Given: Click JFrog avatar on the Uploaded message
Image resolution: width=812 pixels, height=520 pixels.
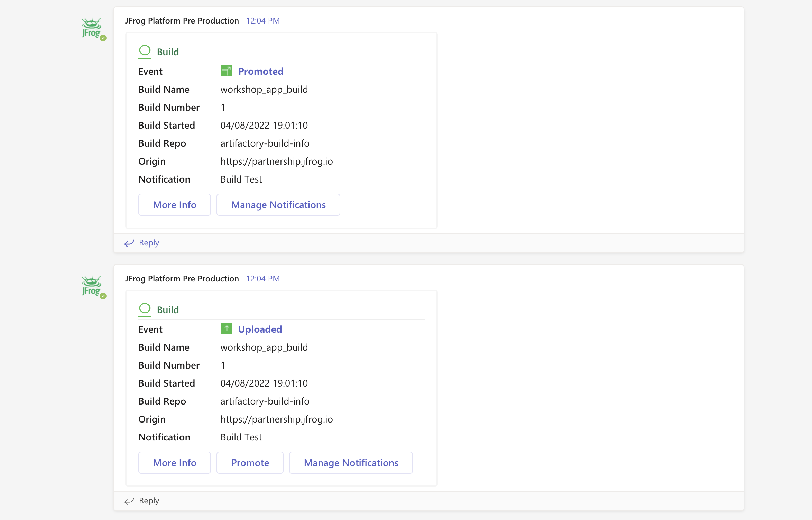Looking at the screenshot, I should (92, 286).
